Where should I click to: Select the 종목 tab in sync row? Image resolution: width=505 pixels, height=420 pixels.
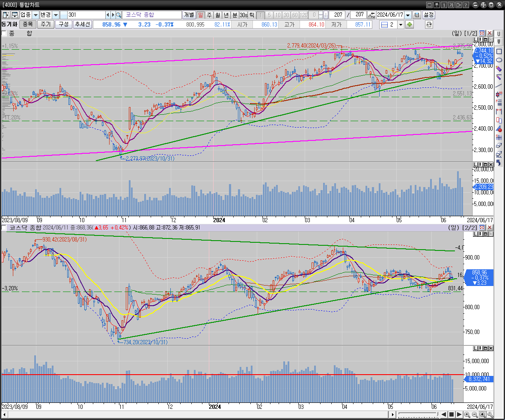click(28, 24)
